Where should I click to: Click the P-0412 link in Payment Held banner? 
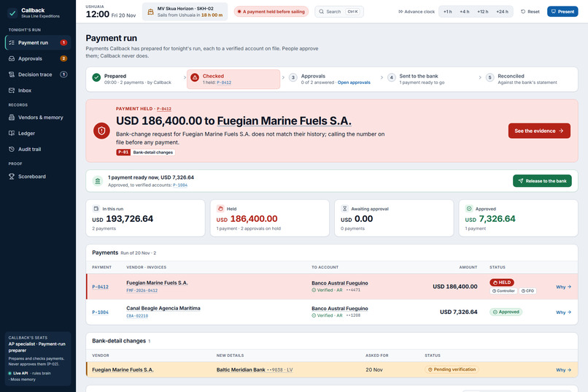[x=164, y=109]
